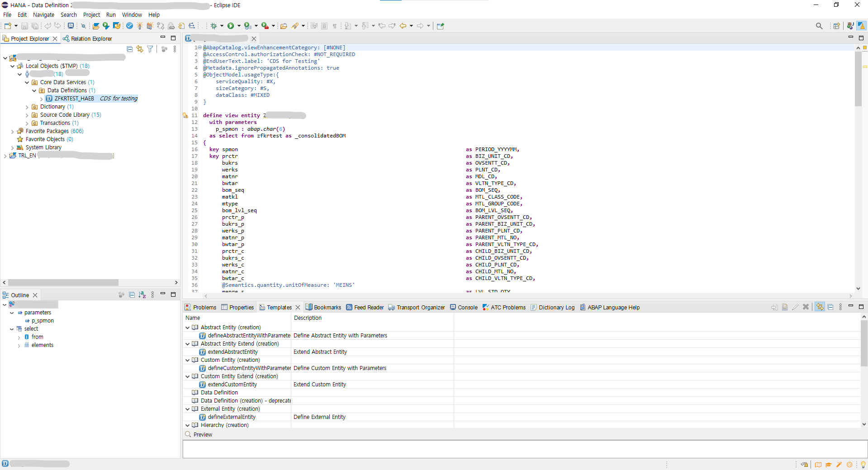
Task: Switch to the Transport Organizer tab
Action: coord(420,308)
